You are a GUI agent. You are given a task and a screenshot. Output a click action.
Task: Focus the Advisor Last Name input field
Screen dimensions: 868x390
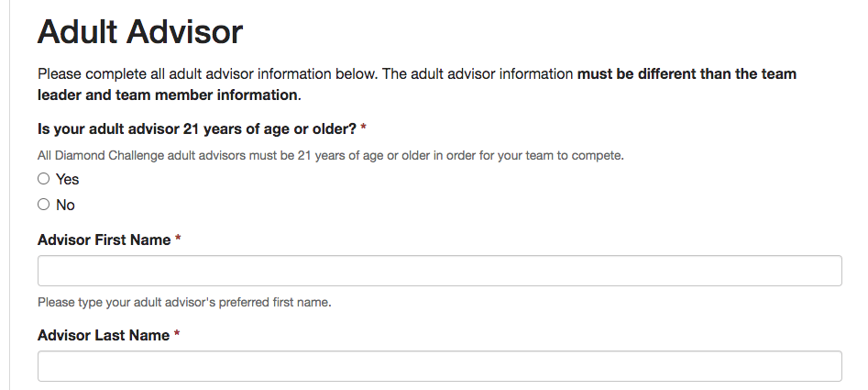(x=439, y=365)
